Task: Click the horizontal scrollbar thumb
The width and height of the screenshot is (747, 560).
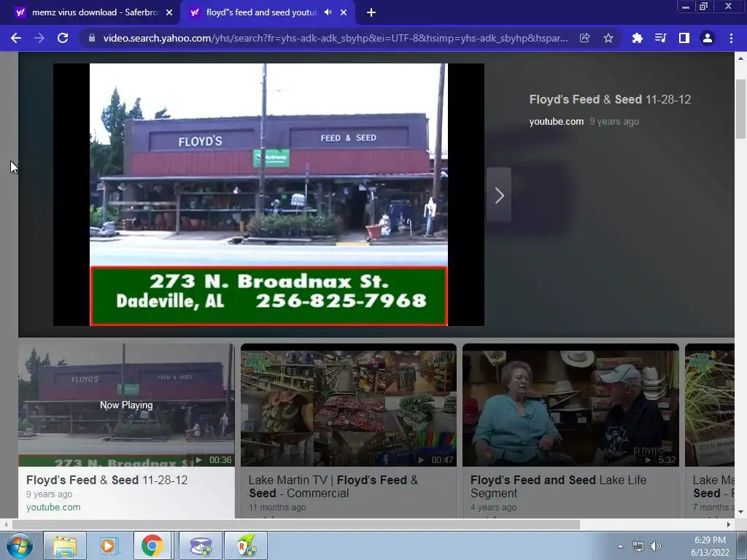Action: [296, 524]
